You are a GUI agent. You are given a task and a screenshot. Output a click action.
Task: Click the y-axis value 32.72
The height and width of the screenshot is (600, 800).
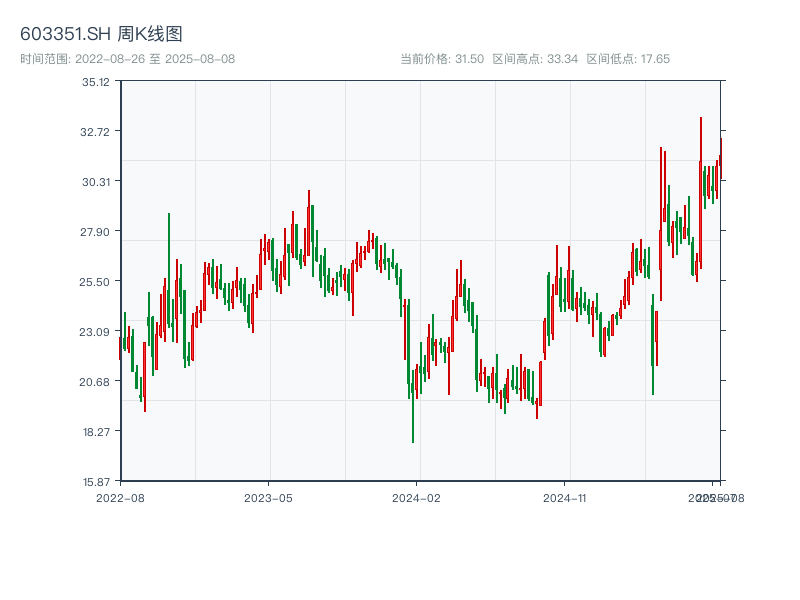[95, 132]
